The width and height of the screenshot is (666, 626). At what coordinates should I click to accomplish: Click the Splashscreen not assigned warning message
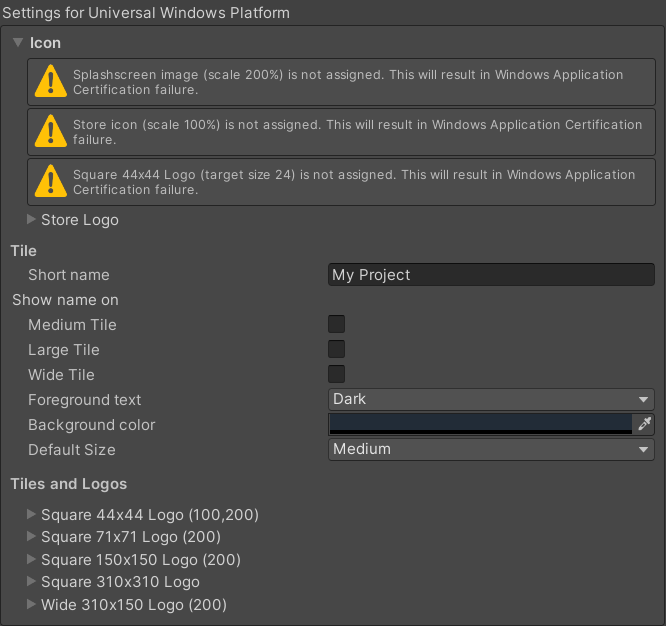point(350,82)
